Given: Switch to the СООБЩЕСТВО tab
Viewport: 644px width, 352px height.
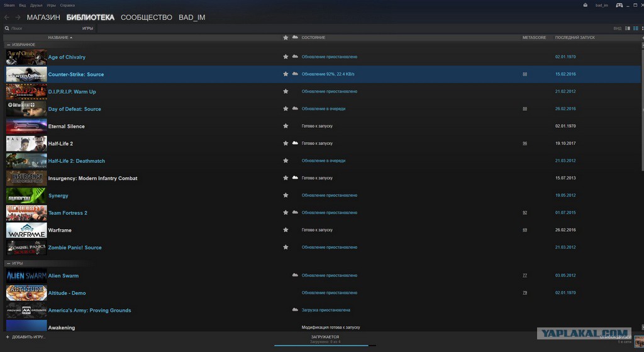Looking at the screenshot, I should (147, 17).
